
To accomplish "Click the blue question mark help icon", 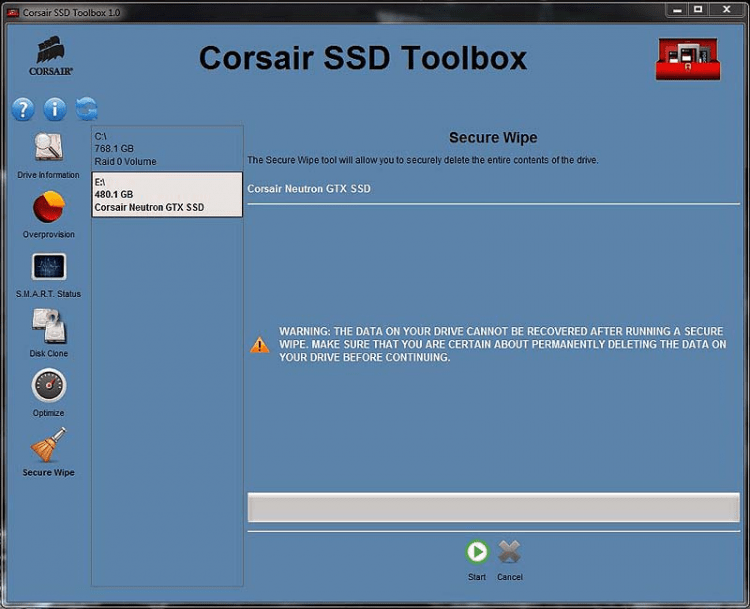I will (x=22, y=109).
